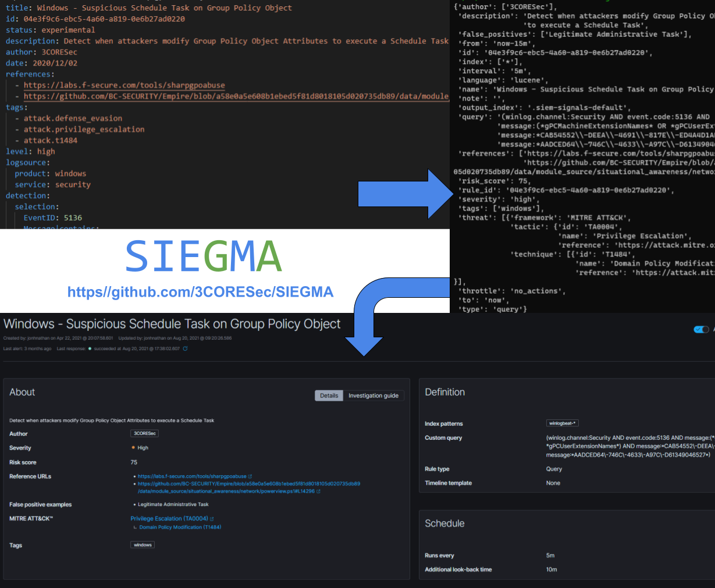Screen dimensions: 715x588
Task: Click the 'date: 2020/12/02' YAML line
Action: 41,63
